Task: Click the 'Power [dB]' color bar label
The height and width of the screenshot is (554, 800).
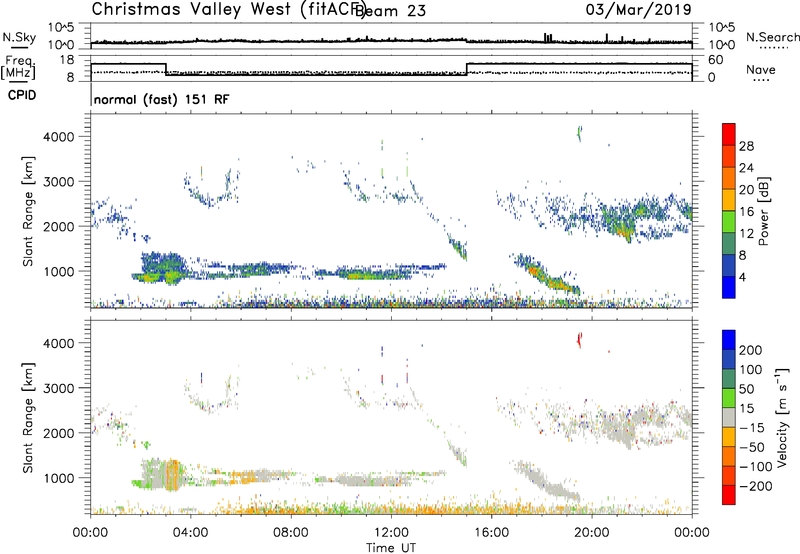Action: (763, 211)
